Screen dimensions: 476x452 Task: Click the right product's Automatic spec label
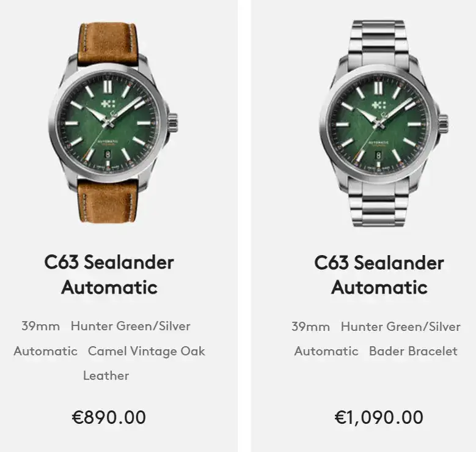tap(326, 351)
